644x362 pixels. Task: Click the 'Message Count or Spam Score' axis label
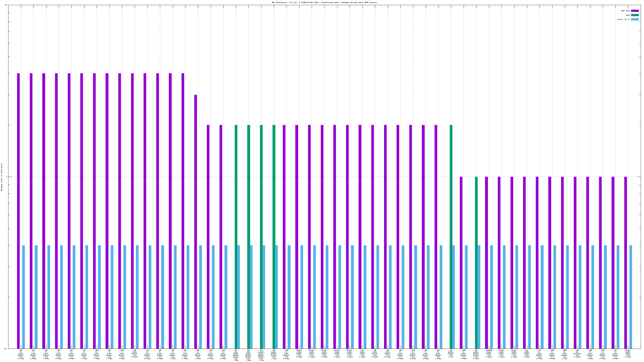coord(1,177)
